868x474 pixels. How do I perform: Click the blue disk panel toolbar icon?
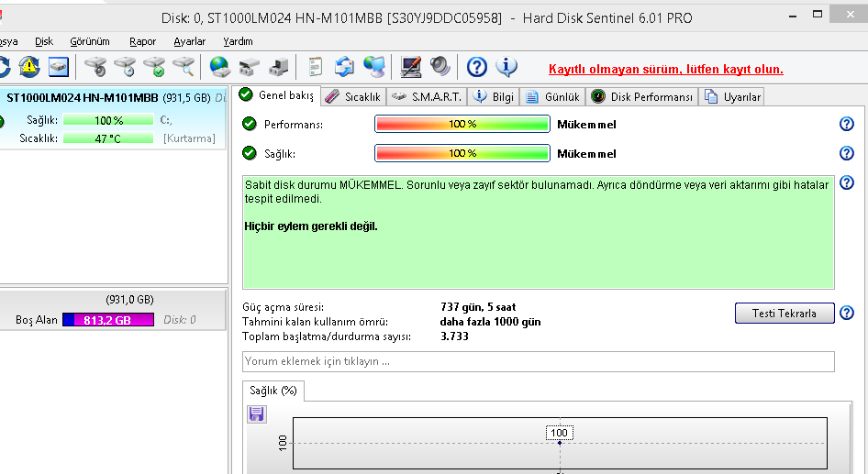[x=58, y=67]
